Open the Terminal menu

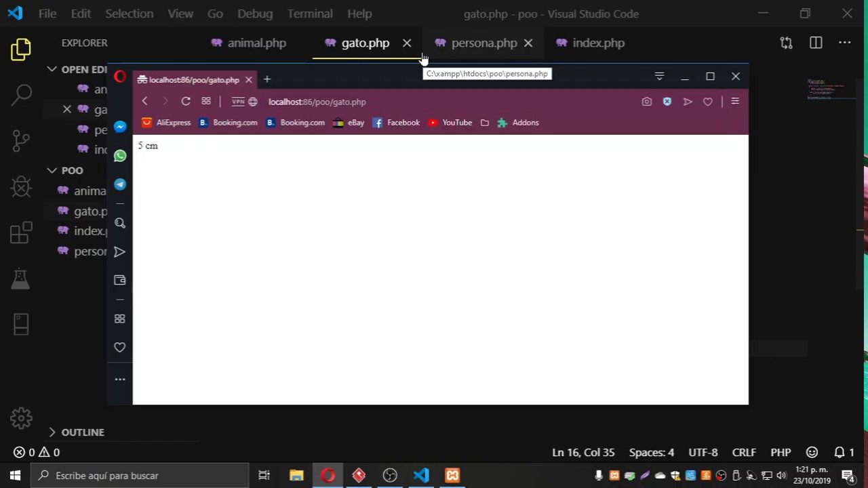(x=310, y=14)
